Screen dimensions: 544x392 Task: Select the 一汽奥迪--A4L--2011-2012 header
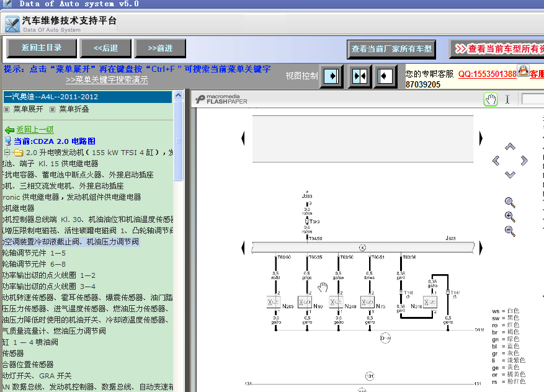(x=87, y=97)
